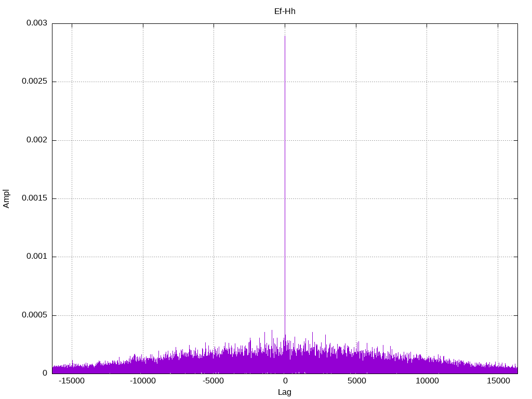Select the Ampl y-axis label
The image size is (532, 399).
point(6,198)
